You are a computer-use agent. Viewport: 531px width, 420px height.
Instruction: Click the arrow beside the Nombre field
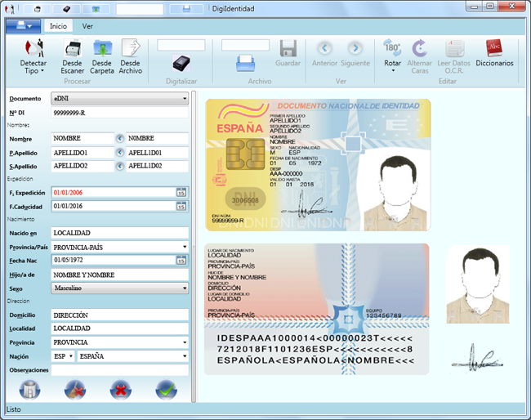click(119, 138)
